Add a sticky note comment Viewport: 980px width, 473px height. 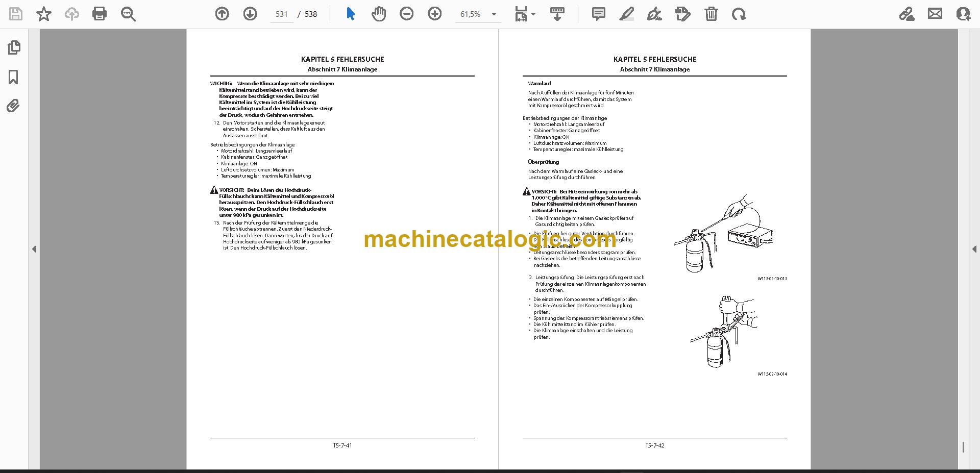pos(599,14)
